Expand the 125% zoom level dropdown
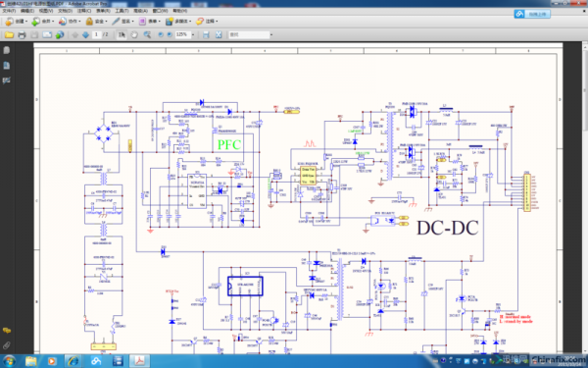 click(x=193, y=34)
